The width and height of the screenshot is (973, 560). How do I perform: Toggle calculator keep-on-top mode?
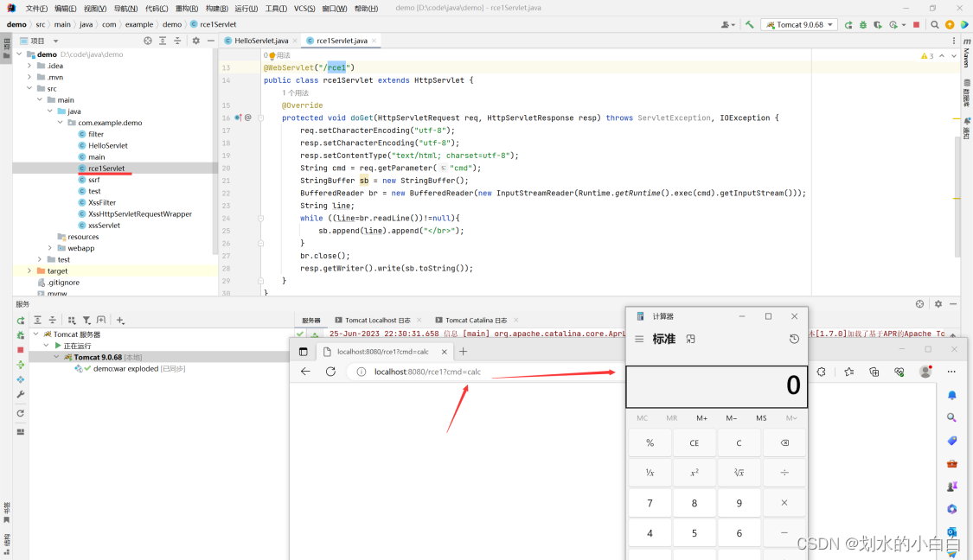pyautogui.click(x=691, y=340)
